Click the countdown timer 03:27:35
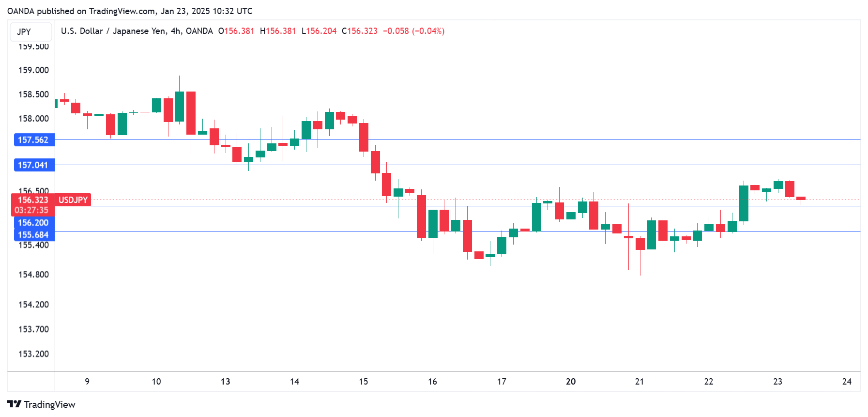This screenshot has height=417, width=868. point(31,210)
